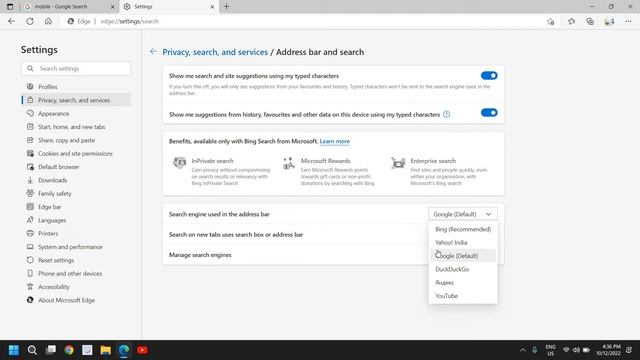This screenshot has height=360, width=640.
Task: Click the Profiles sidebar icon
Action: [x=30, y=87]
